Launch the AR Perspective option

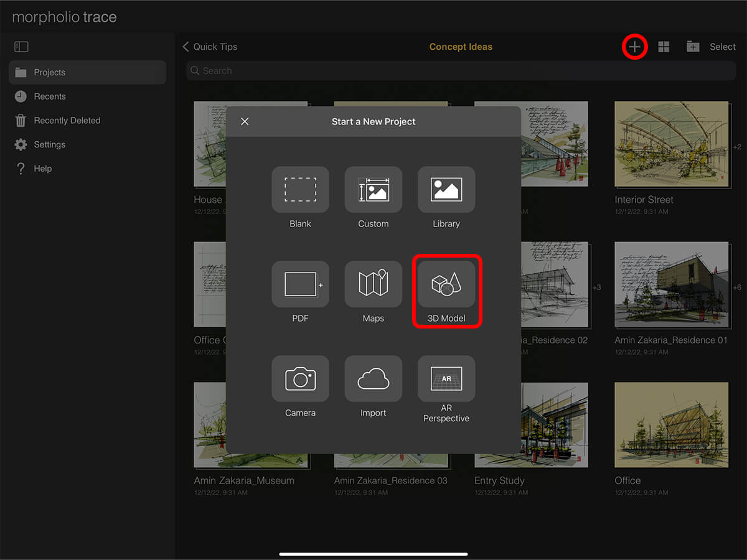click(x=446, y=378)
